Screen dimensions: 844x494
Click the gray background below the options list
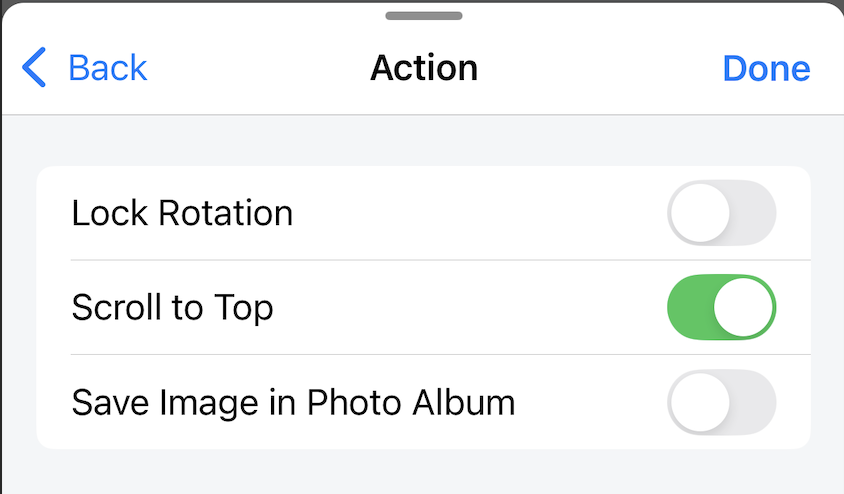click(422, 472)
